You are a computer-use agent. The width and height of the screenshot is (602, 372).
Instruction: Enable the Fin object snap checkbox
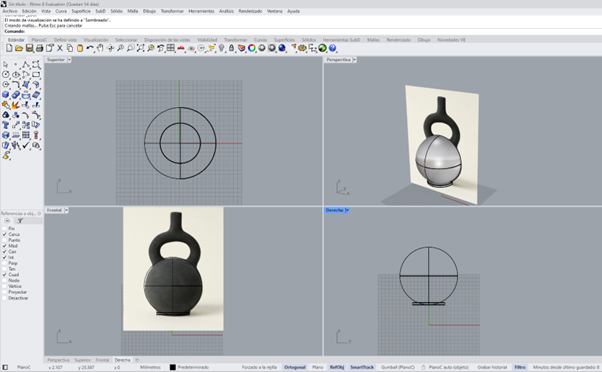point(5,228)
